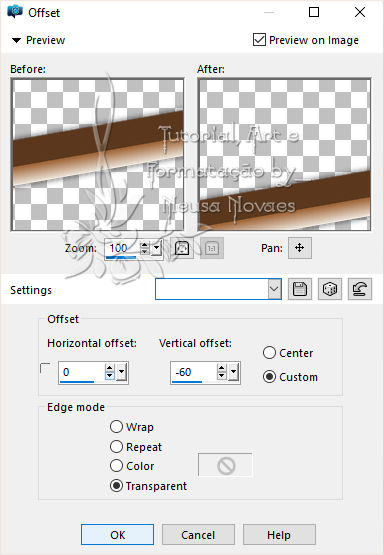Increase Horizontal offset with up spinner
Image resolution: width=384 pixels, height=555 pixels.
[x=110, y=368]
